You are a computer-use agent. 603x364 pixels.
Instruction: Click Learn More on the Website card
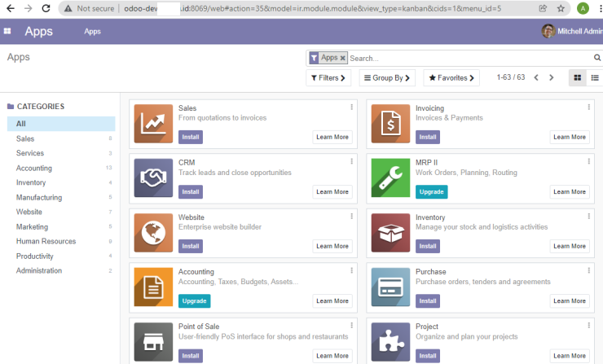pyautogui.click(x=332, y=247)
